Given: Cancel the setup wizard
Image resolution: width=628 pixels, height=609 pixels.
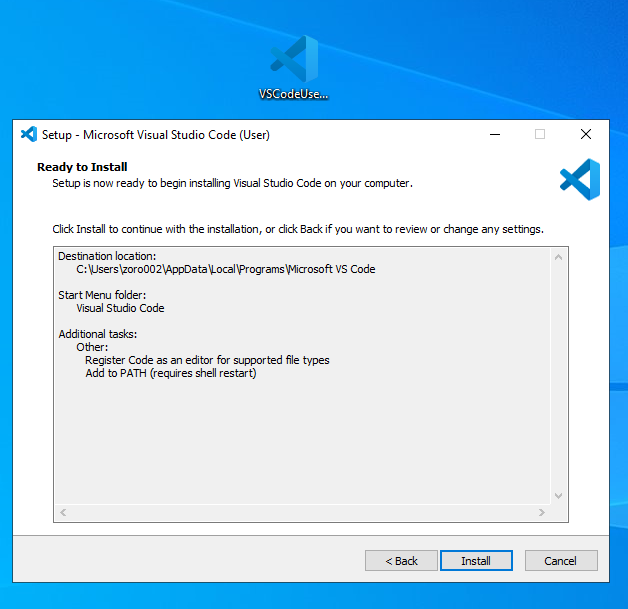Looking at the screenshot, I should coord(561,561).
